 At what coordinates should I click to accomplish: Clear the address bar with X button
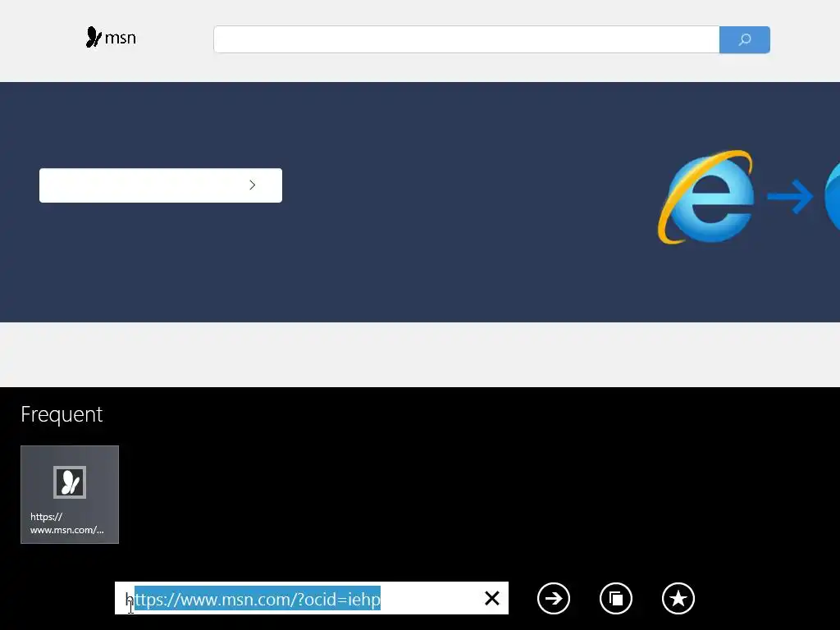pyautogui.click(x=492, y=598)
